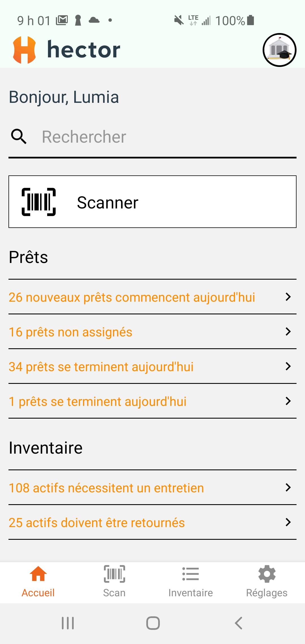Tap the barcode icon in Scanner button
Viewport: 305px width, 644px height.
coord(39,202)
